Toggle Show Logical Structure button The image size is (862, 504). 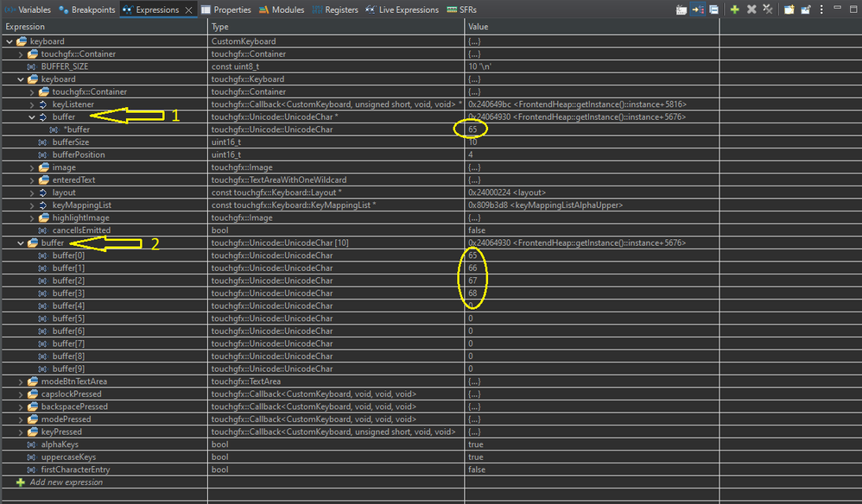pyautogui.click(x=698, y=9)
